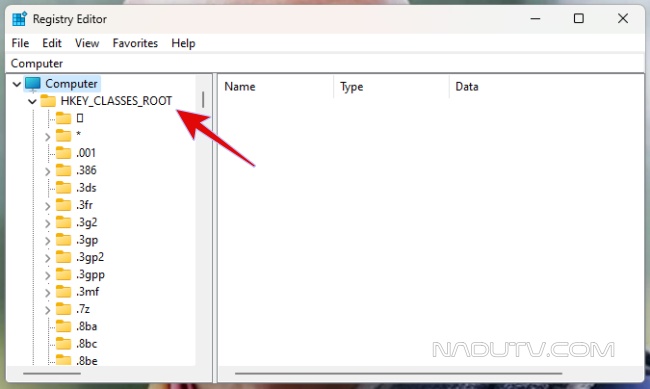This screenshot has width=650, height=389.
Task: Expand the * key
Action: (48, 136)
